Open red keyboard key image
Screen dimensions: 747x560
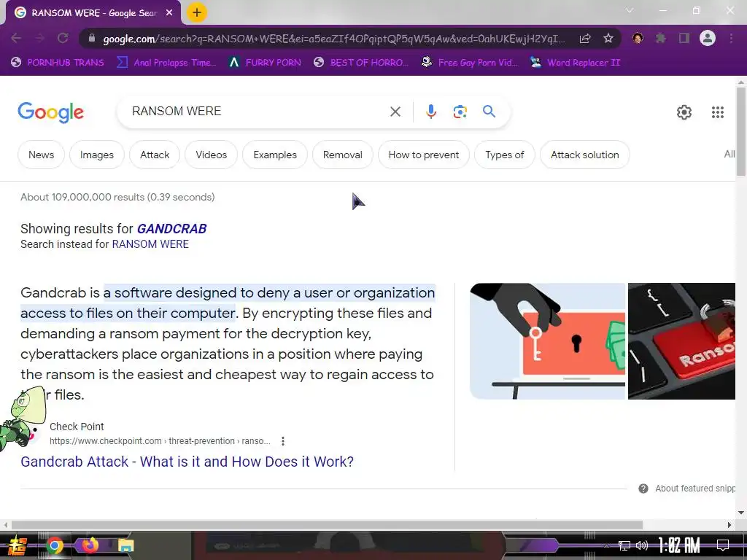click(681, 341)
